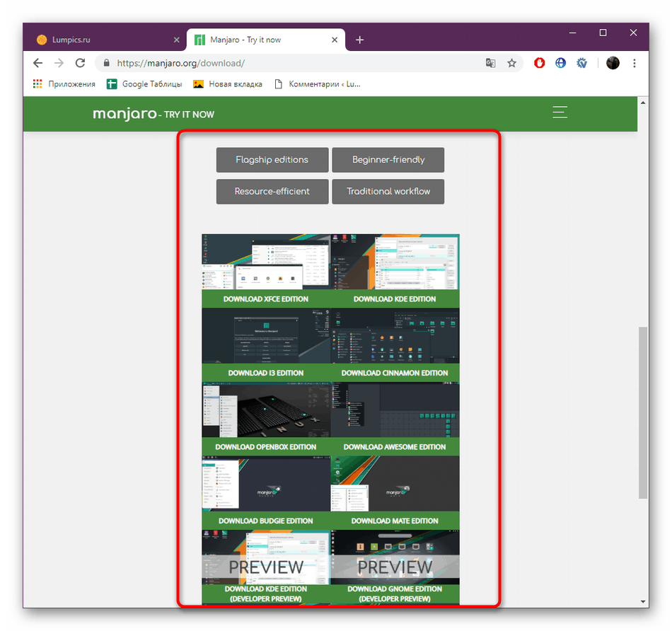Click Download KDE Edition (Developer Preview)
Screen dimensions: 672x631
266,594
